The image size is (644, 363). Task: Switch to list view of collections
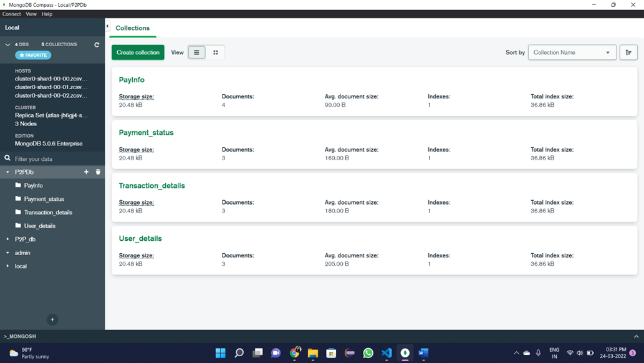pos(197,52)
